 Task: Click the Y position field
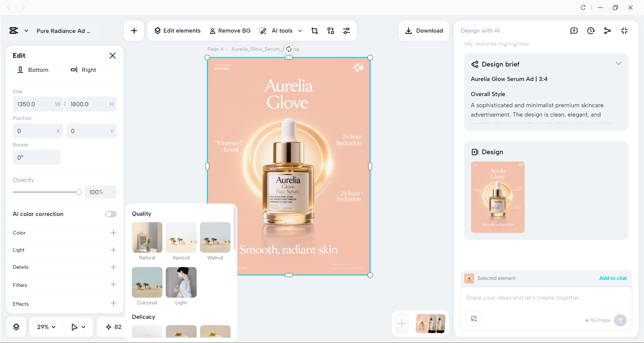pos(92,131)
